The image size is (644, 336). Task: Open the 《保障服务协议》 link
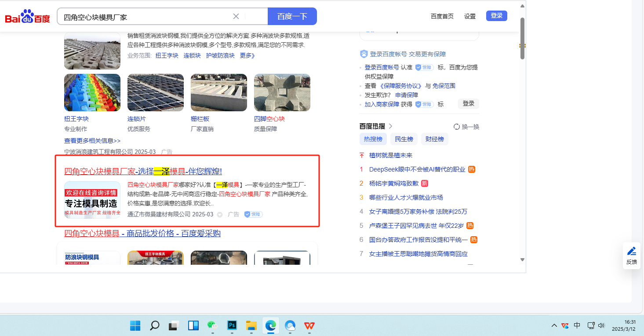[x=401, y=86]
